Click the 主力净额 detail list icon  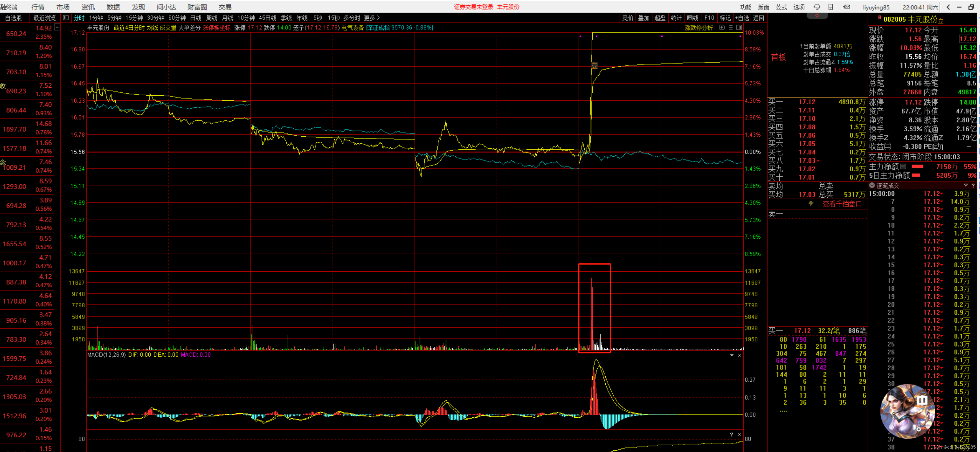(903, 166)
